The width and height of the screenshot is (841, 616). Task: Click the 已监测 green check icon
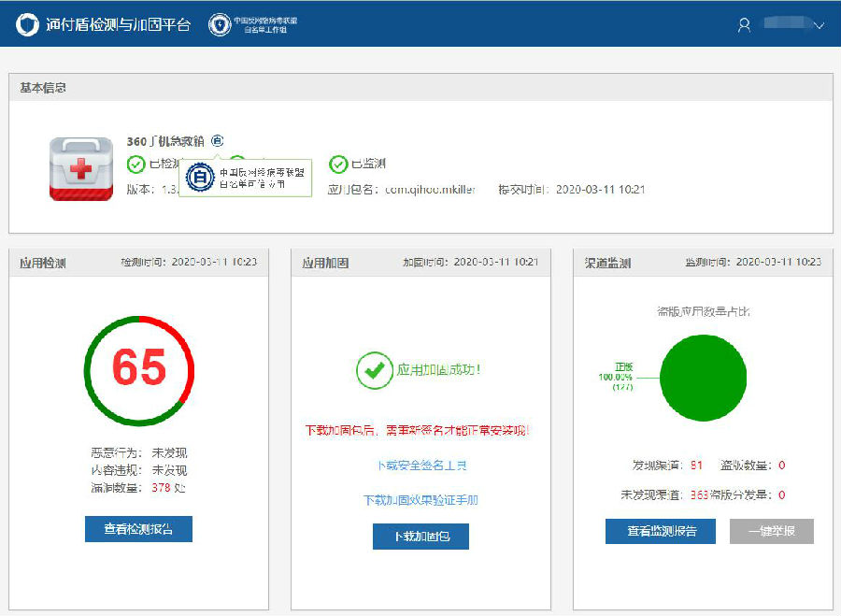pos(338,165)
